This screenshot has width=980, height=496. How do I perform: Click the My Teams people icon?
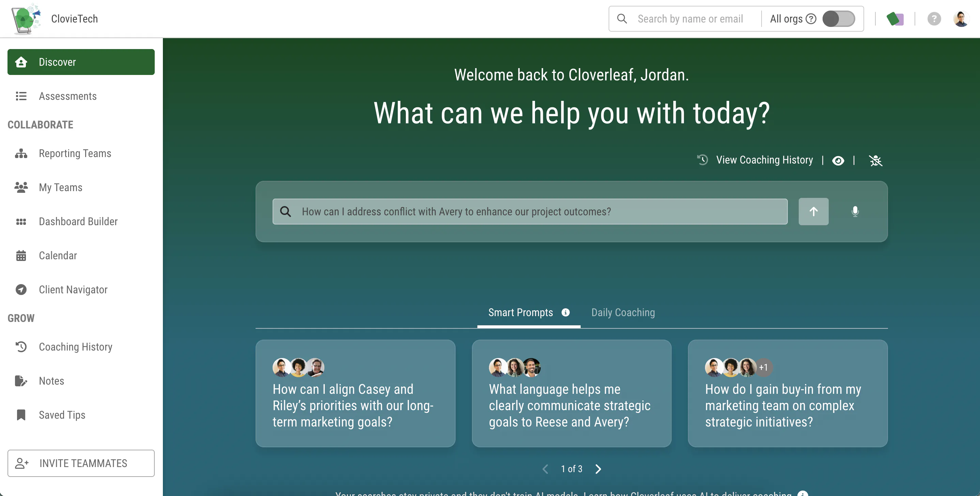point(21,187)
